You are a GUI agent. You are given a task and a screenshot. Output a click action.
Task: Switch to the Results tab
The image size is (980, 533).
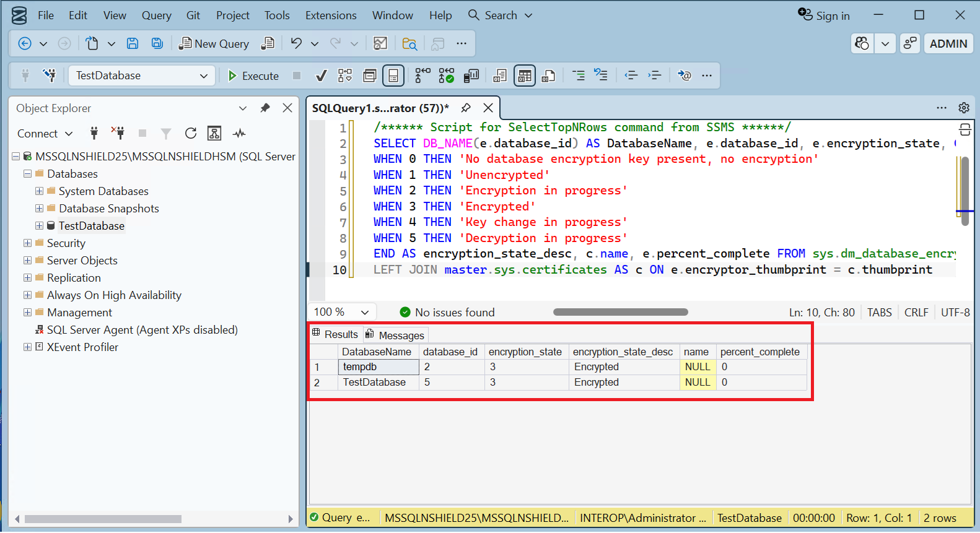[x=335, y=334]
